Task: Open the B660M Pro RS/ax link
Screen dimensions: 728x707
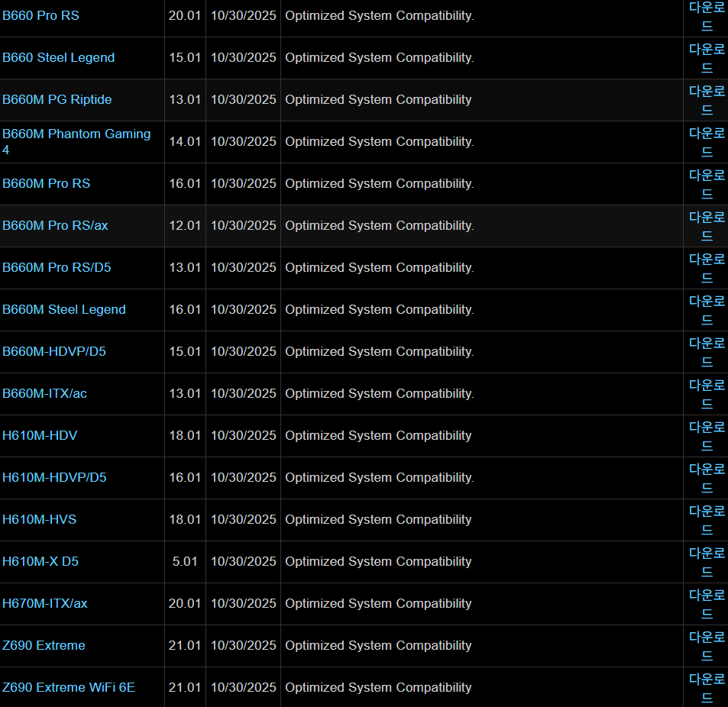Action: pyautogui.click(x=55, y=225)
